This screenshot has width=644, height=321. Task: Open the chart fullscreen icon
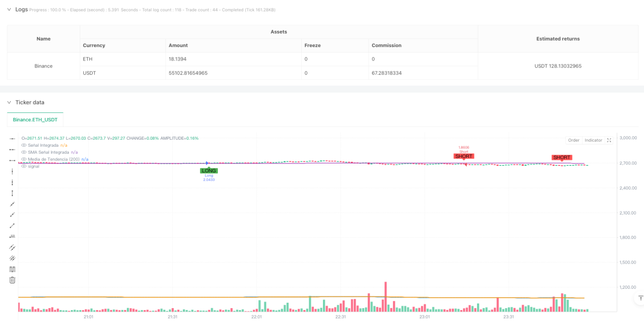point(609,140)
